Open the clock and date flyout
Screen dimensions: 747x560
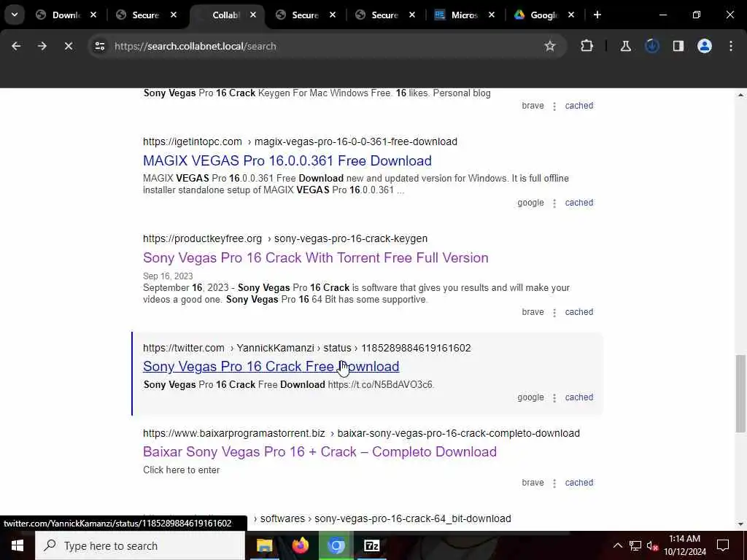[684, 545]
